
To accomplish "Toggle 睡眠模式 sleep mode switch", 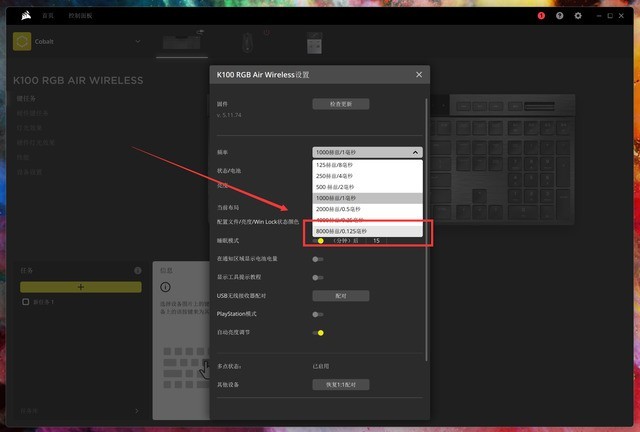I will (318, 241).
